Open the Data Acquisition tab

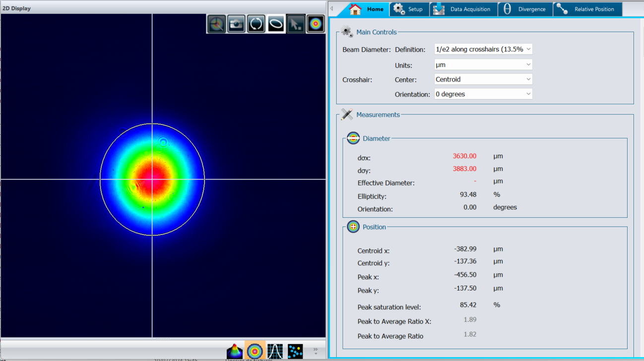click(463, 9)
